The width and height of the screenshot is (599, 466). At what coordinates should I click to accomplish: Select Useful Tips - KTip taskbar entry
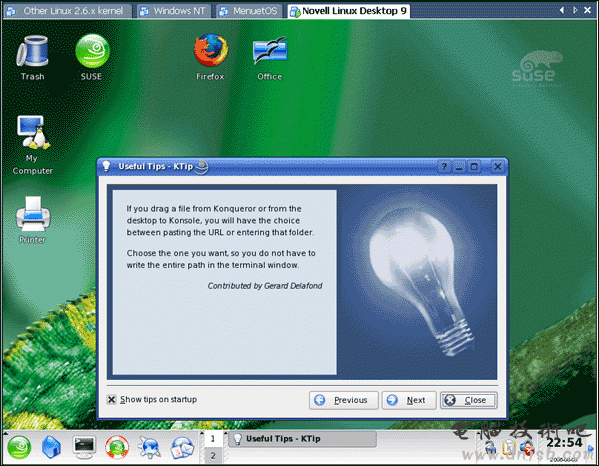[302, 439]
